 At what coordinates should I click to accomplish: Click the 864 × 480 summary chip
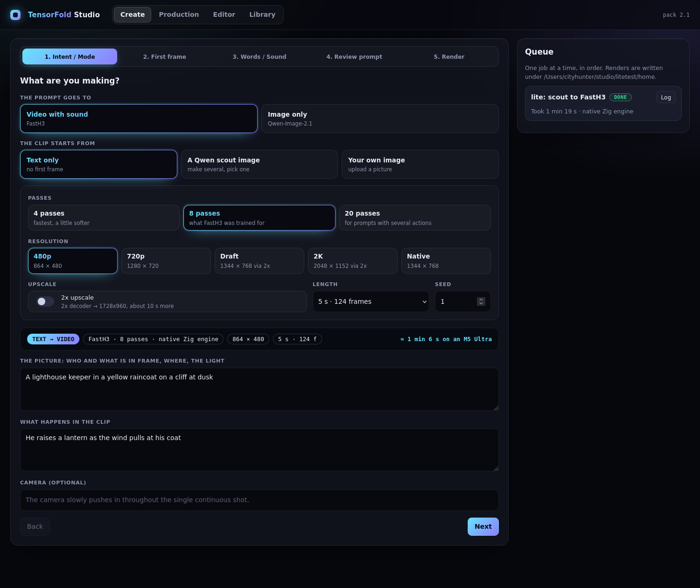[248, 339]
